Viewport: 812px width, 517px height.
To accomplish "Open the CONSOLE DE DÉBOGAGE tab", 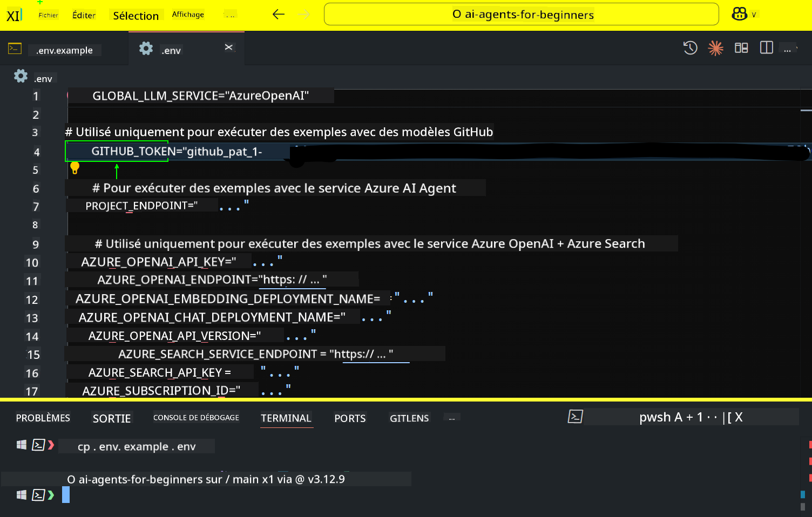I will coord(196,418).
